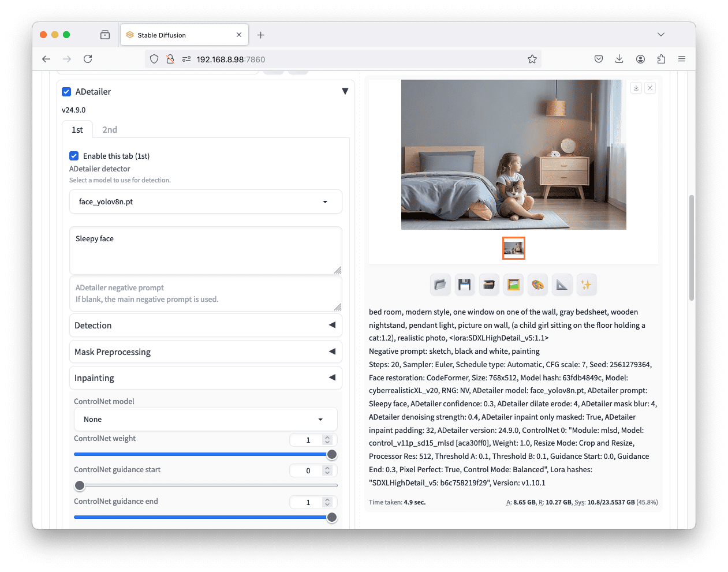728x572 pixels.
Task: Click the ADetailer negative prompt field
Action: pos(206,293)
